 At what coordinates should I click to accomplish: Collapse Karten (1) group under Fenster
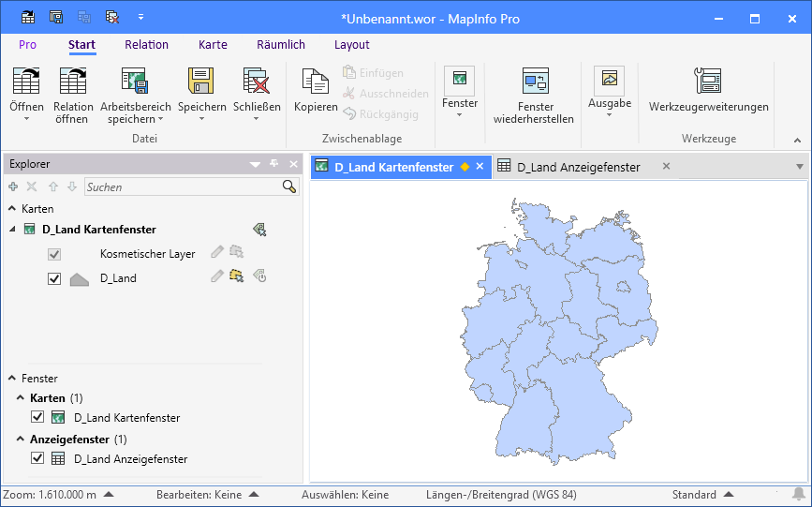[x=21, y=397]
